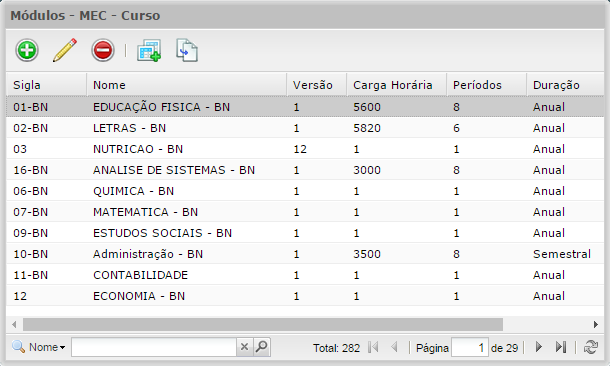Click Carga Horária value 3000

[x=367, y=170]
